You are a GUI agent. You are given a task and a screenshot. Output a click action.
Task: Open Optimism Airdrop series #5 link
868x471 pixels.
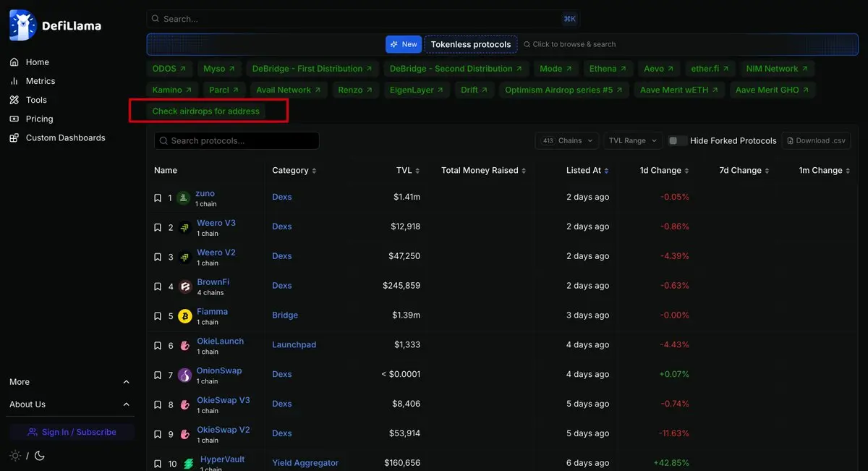564,90
